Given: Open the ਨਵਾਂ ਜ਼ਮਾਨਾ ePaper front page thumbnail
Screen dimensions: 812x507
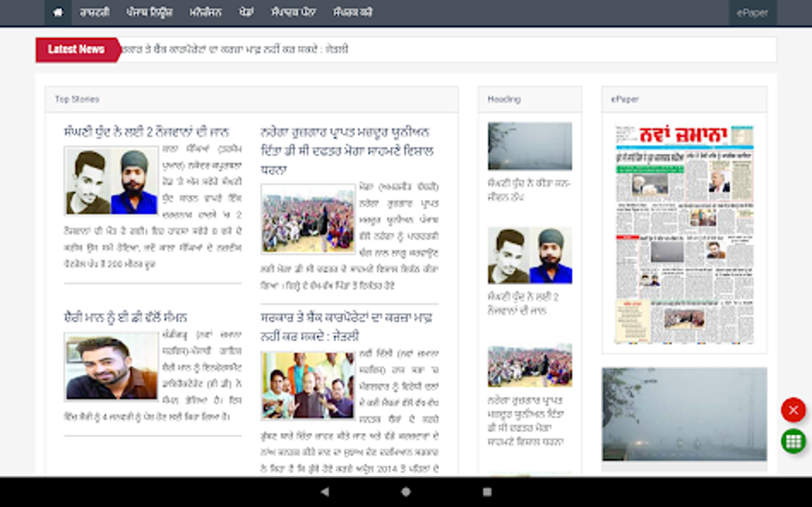Looking at the screenshot, I should point(684,234).
